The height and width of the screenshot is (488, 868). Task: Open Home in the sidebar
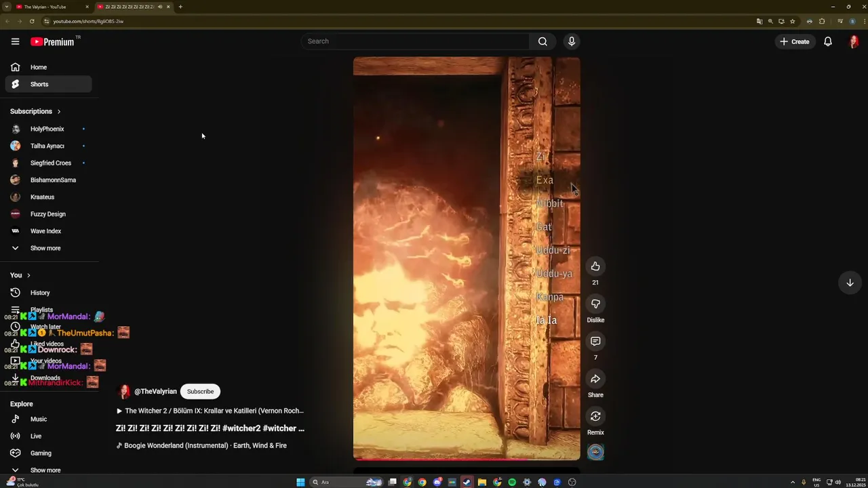(48, 67)
